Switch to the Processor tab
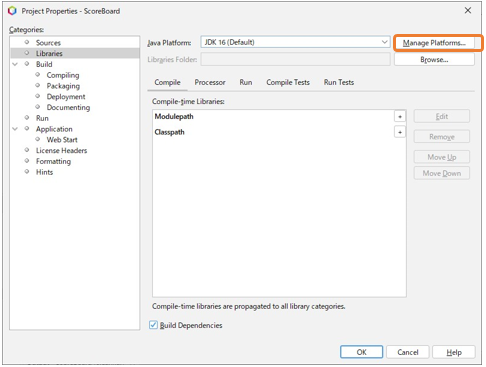The image size is (486, 367). point(210,82)
